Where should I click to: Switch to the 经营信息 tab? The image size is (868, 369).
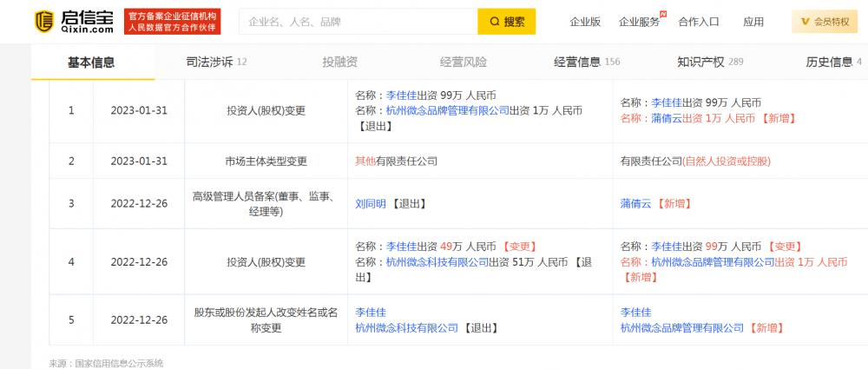coord(587,62)
